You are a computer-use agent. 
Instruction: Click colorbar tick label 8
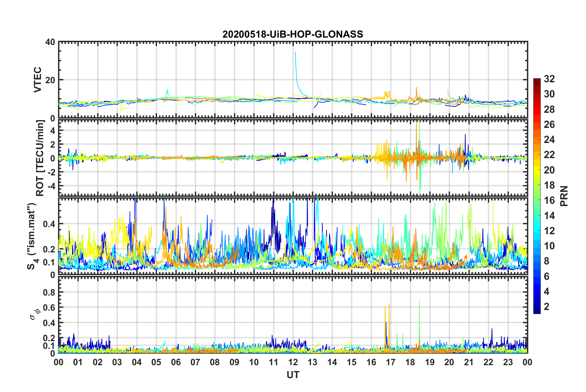click(x=547, y=261)
